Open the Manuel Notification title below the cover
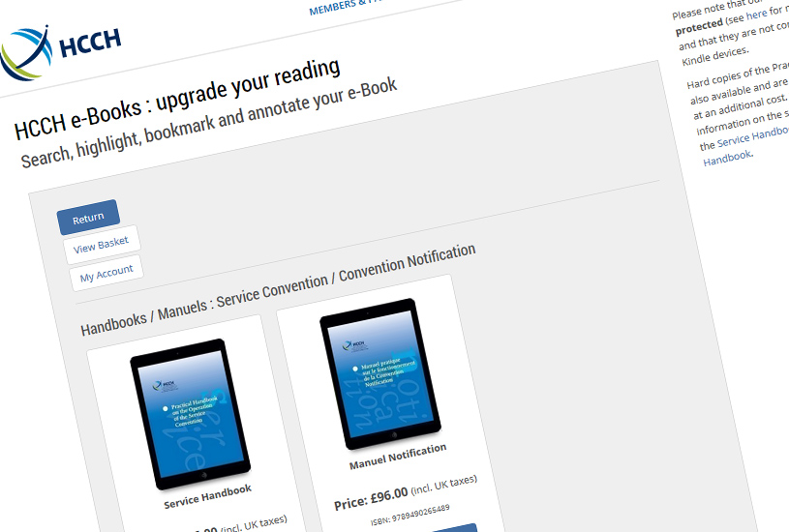 click(398, 457)
